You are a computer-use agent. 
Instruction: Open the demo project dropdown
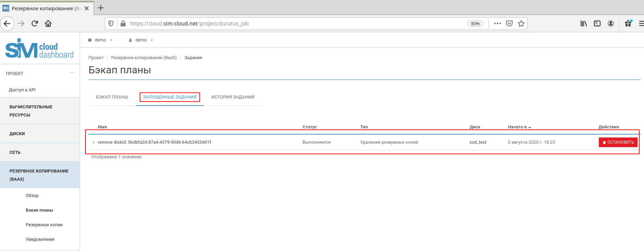click(x=100, y=40)
